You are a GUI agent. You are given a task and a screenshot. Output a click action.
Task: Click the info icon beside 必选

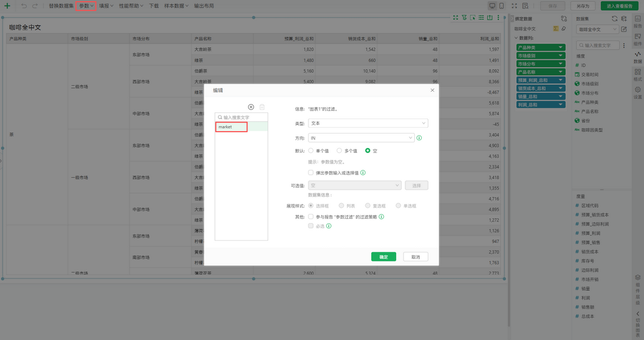click(329, 226)
